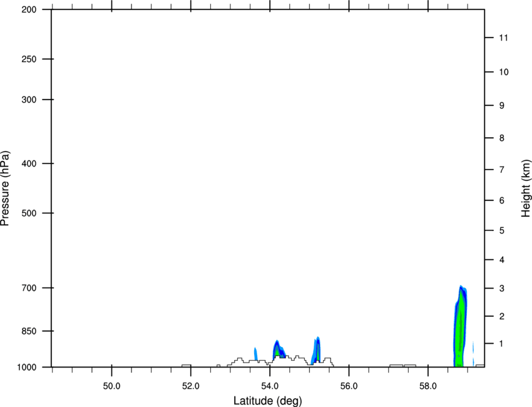Click the 'Pressure (hPa)' axis title

click(5, 188)
